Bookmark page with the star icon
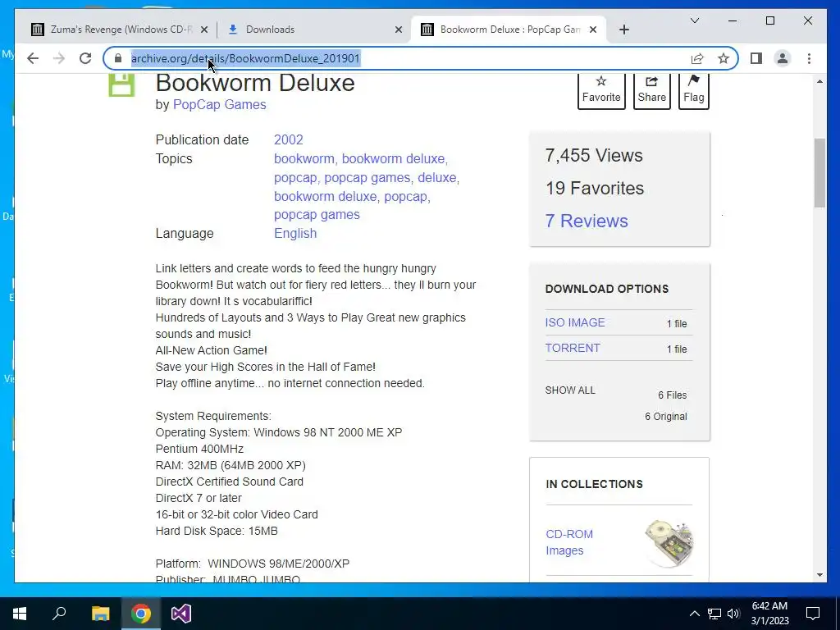This screenshot has width=840, height=630. (724, 58)
